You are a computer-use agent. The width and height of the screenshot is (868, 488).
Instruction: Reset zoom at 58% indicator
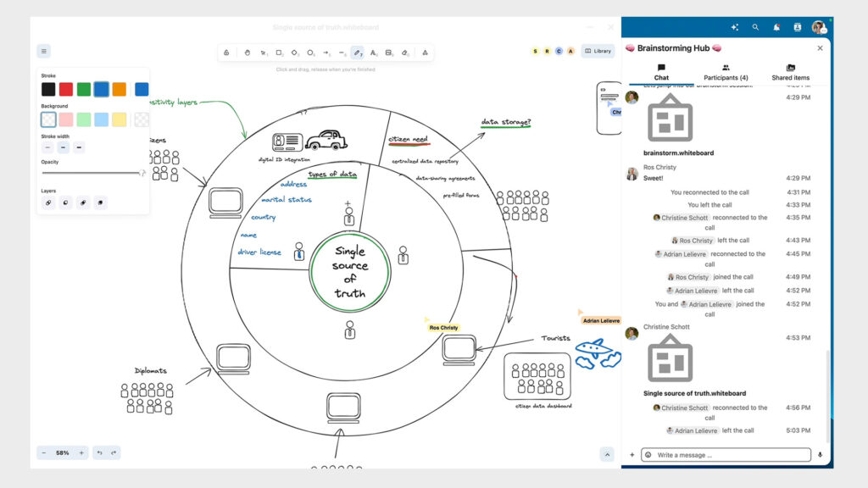point(63,452)
